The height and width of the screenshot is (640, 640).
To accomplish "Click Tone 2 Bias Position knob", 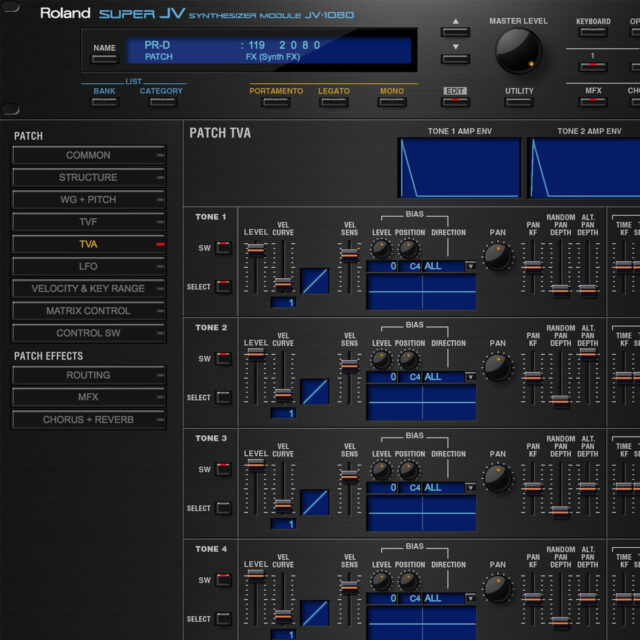I will pyautogui.click(x=409, y=360).
